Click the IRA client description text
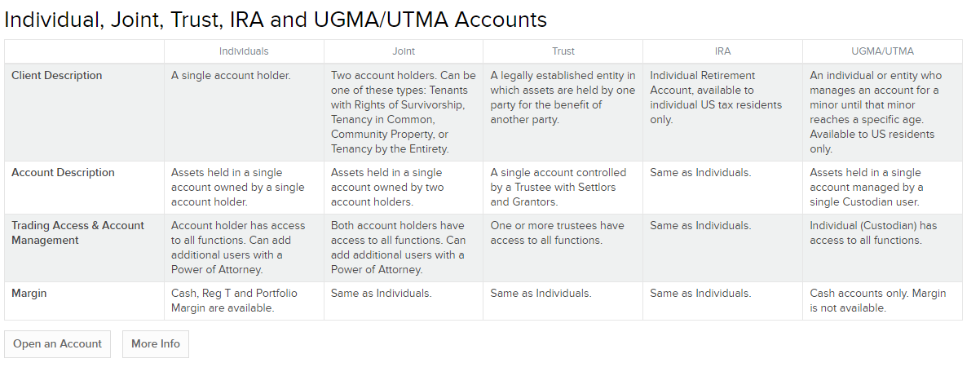The image size is (980, 385). click(x=716, y=98)
